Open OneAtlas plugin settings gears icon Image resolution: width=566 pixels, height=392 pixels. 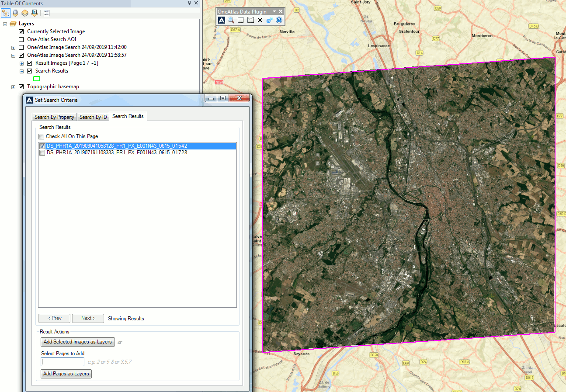269,20
